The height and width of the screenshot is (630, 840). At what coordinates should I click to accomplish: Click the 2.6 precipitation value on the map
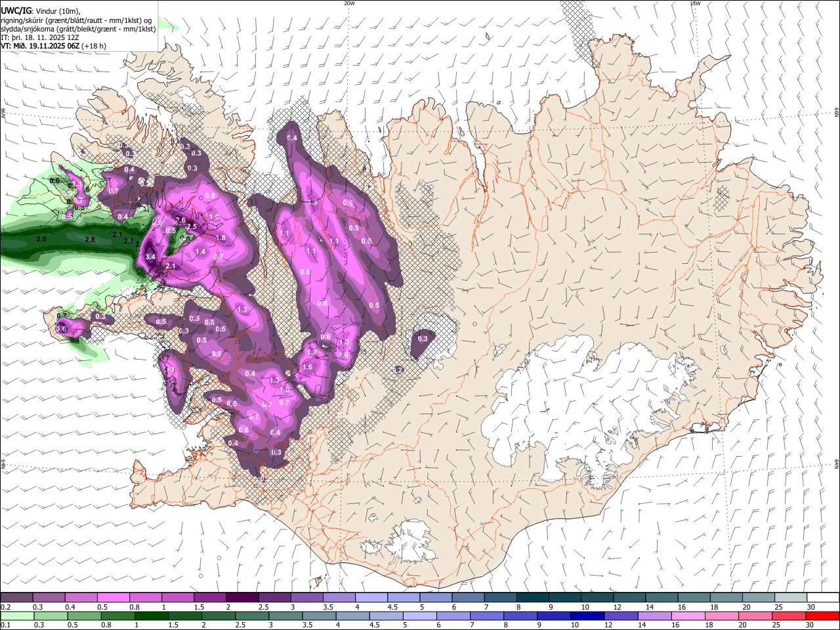coord(181,220)
